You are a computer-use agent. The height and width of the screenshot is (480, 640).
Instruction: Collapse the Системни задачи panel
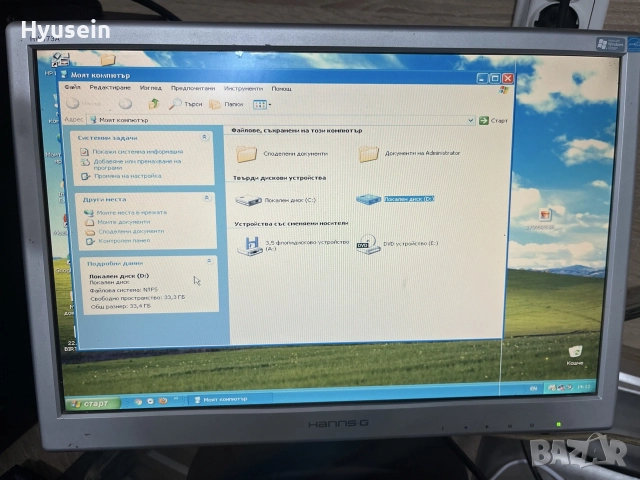point(204,137)
